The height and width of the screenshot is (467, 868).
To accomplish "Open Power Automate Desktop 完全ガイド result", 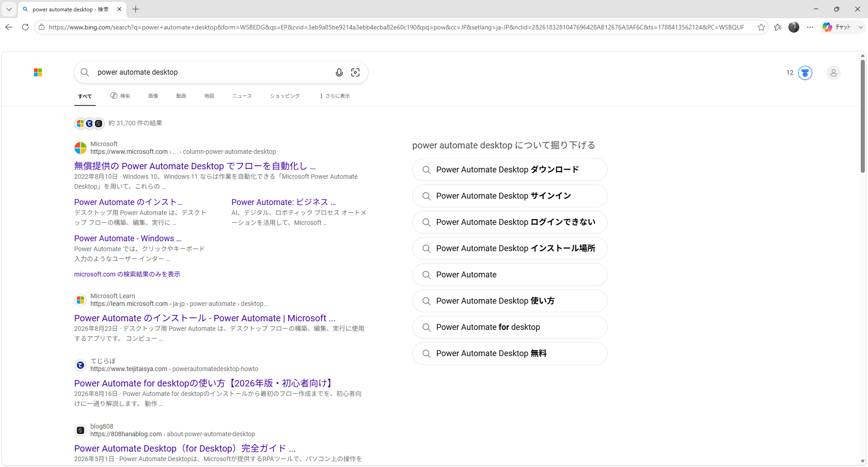I will click(x=185, y=448).
